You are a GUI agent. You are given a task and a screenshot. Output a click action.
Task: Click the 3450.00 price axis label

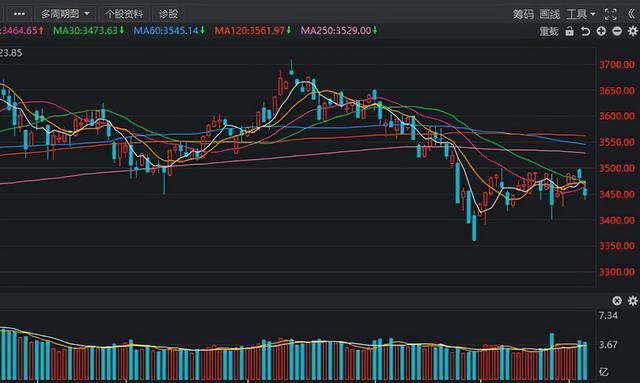tap(617, 194)
